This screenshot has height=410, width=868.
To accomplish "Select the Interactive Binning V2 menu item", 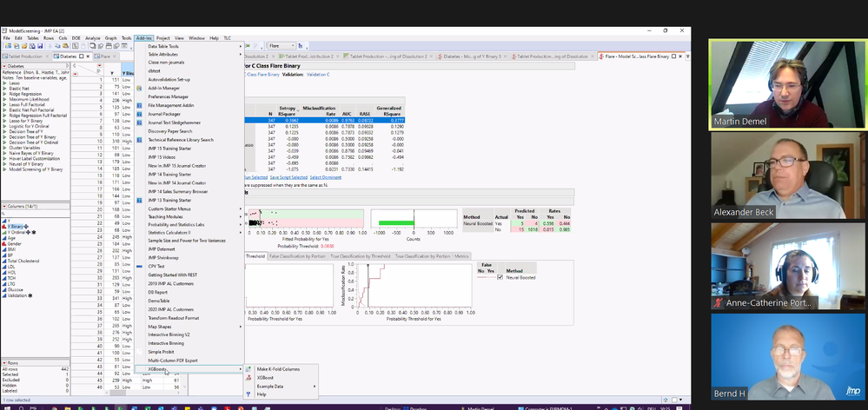I will (x=169, y=334).
